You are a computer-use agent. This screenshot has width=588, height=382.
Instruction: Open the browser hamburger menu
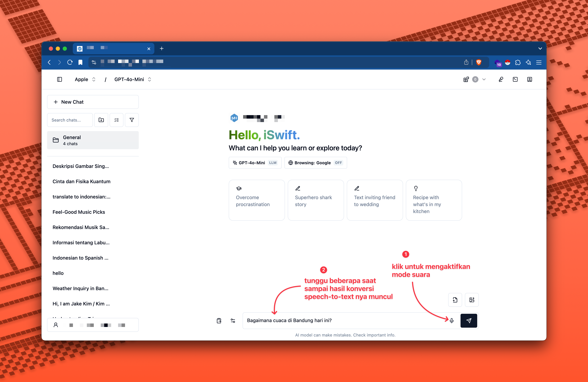click(x=539, y=62)
